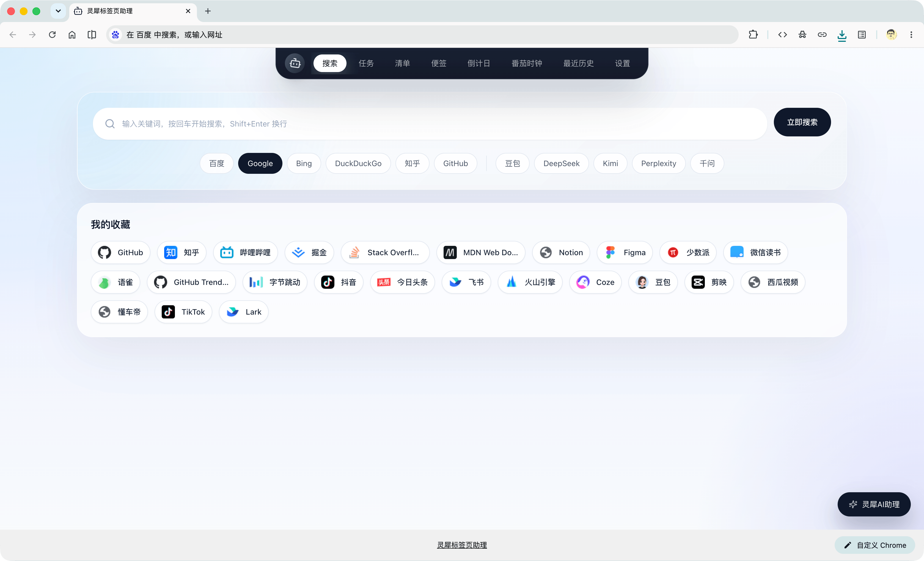This screenshot has height=561, width=924.
Task: Open the reading list side panel icon
Action: (x=862, y=34)
